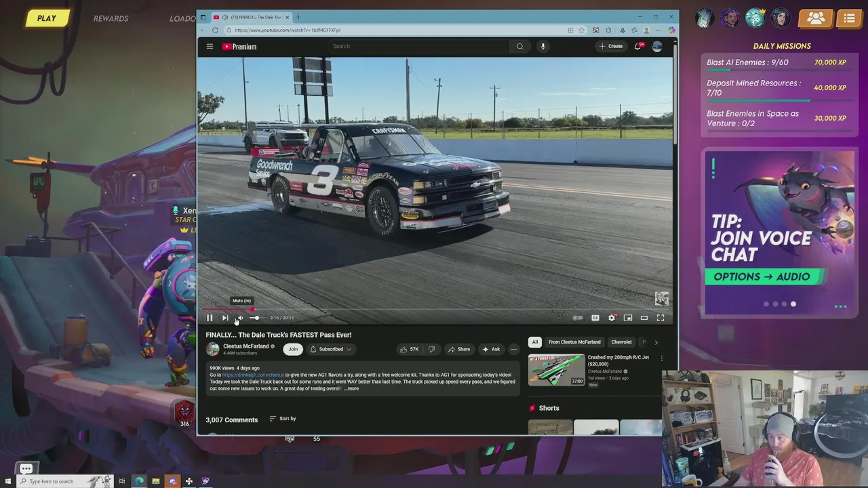The image size is (868, 488).
Task: Open YouTube notifications bell
Action: coord(638,46)
